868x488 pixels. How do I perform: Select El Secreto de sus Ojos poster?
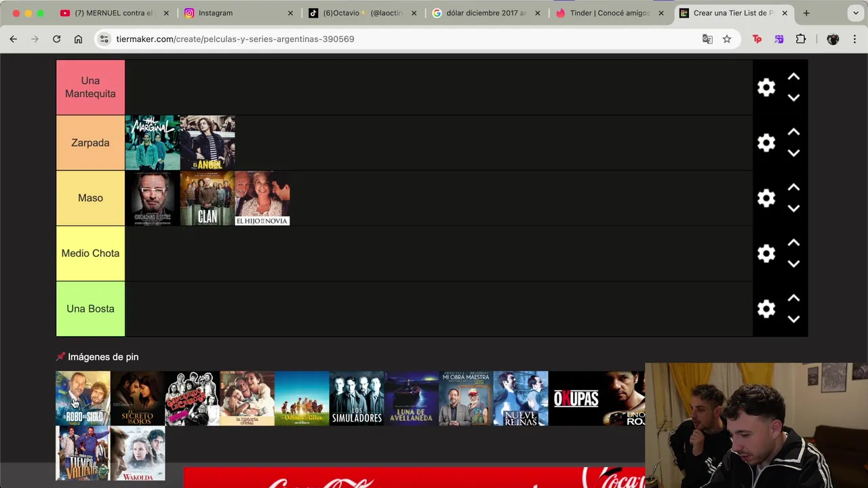[138, 399]
